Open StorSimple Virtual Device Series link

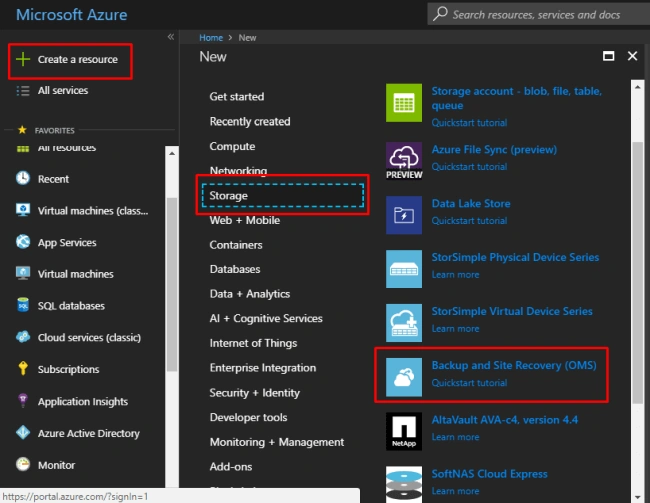coord(512,311)
